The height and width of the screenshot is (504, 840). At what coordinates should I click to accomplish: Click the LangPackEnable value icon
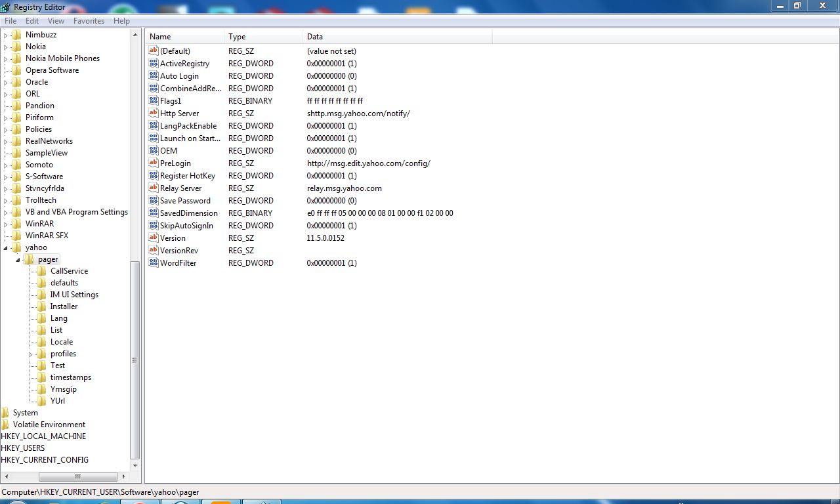tap(154, 126)
